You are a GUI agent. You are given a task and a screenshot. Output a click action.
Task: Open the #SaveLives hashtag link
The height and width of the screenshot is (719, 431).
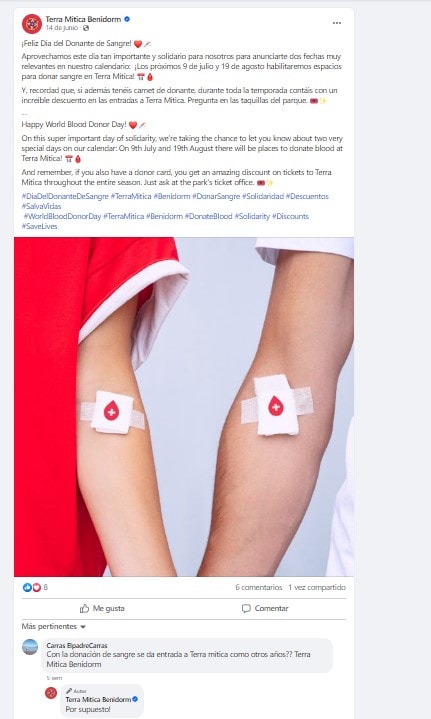click(39, 227)
